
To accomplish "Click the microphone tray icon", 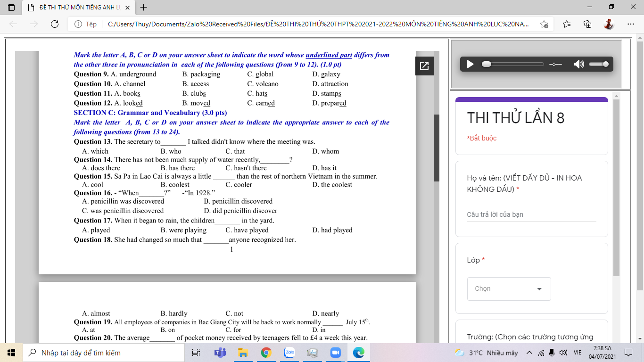I will tap(552, 353).
